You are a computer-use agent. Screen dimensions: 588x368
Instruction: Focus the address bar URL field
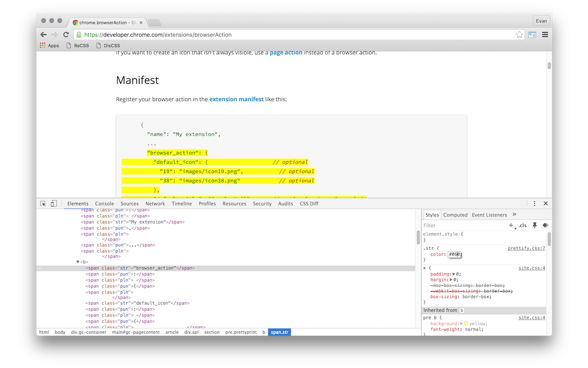pos(299,34)
